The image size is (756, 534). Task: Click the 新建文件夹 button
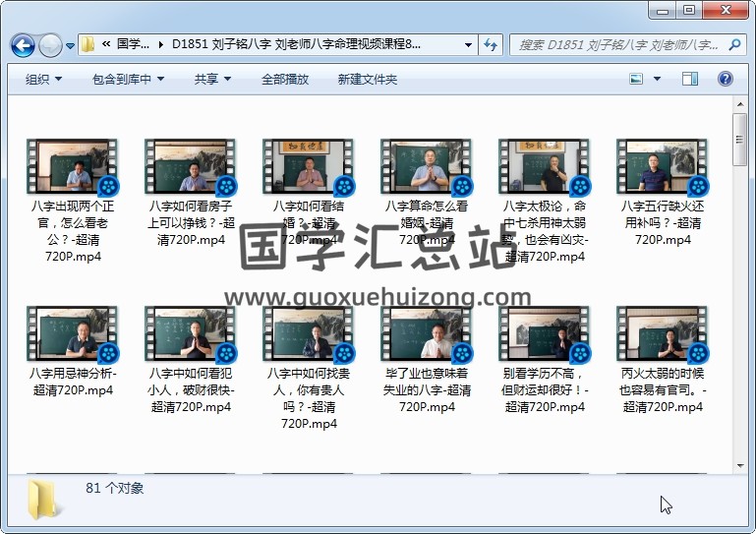(368, 79)
